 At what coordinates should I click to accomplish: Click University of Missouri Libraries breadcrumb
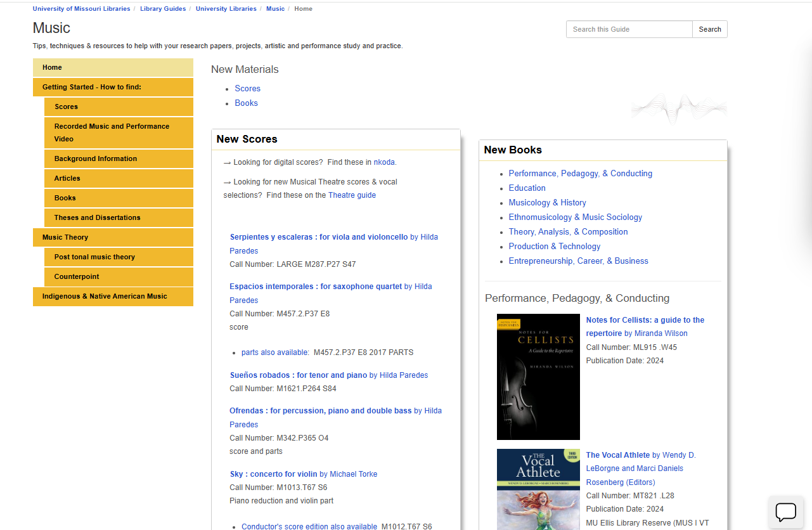(81, 9)
